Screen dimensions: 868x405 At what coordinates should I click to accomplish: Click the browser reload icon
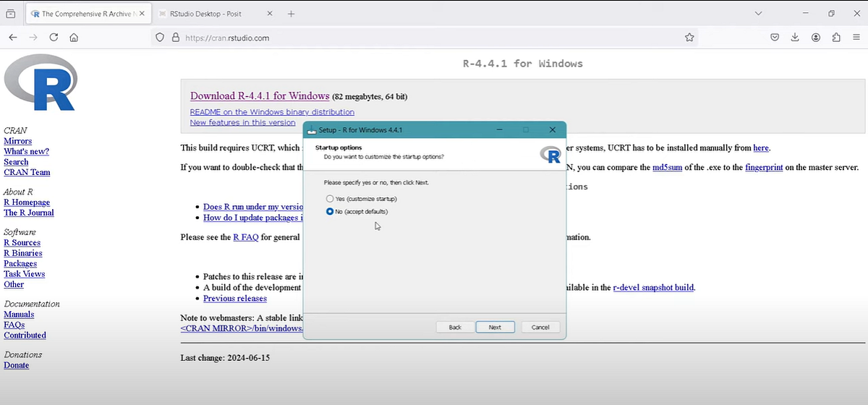pos(54,38)
